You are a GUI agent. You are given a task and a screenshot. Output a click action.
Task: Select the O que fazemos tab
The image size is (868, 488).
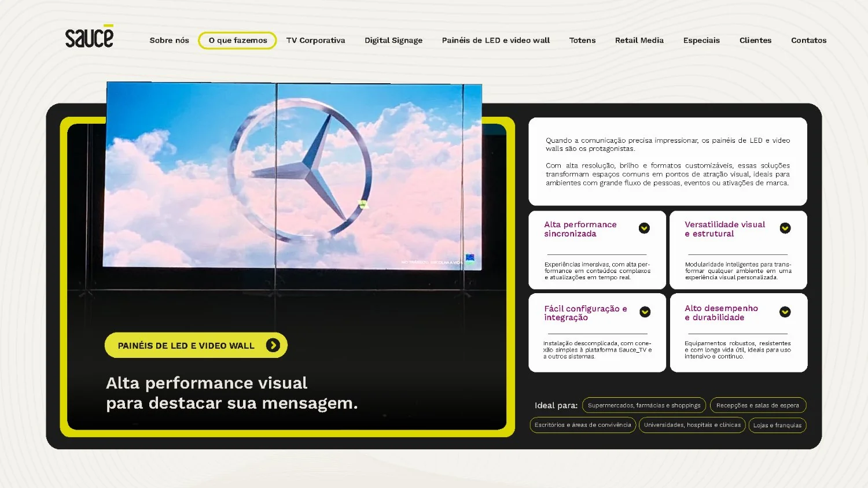tap(237, 40)
